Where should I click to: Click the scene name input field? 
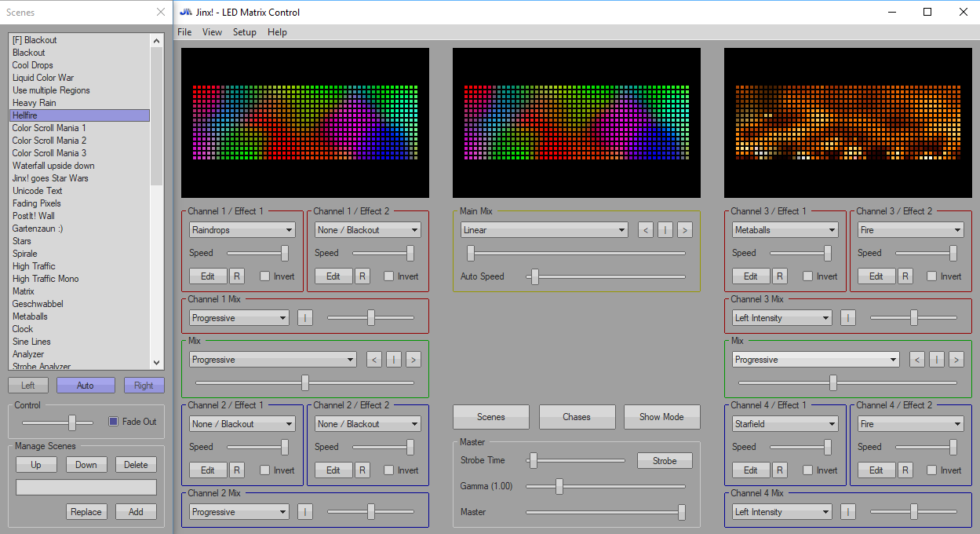(x=86, y=488)
